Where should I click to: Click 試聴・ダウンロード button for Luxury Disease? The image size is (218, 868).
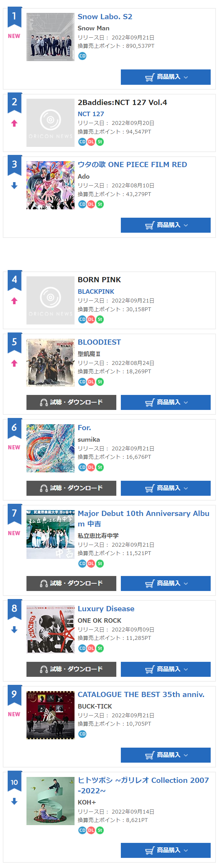(71, 669)
